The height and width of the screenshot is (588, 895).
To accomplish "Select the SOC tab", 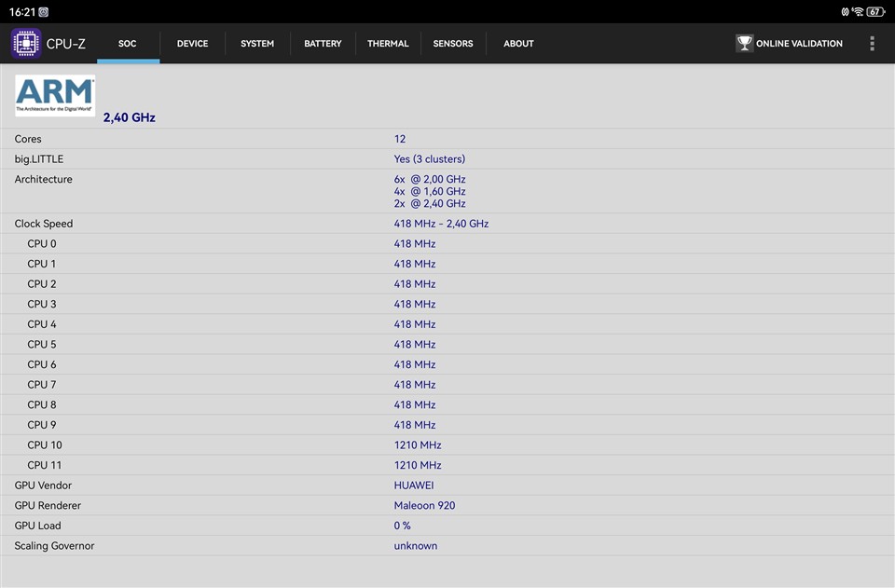I will (x=128, y=44).
